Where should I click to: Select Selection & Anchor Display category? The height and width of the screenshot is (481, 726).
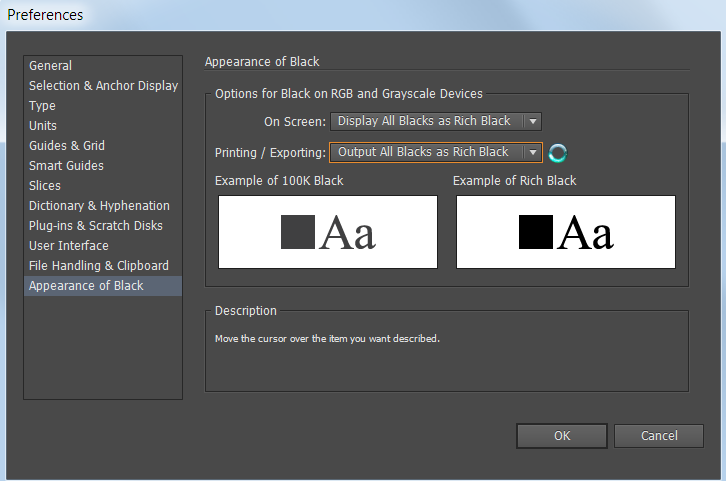pos(103,86)
